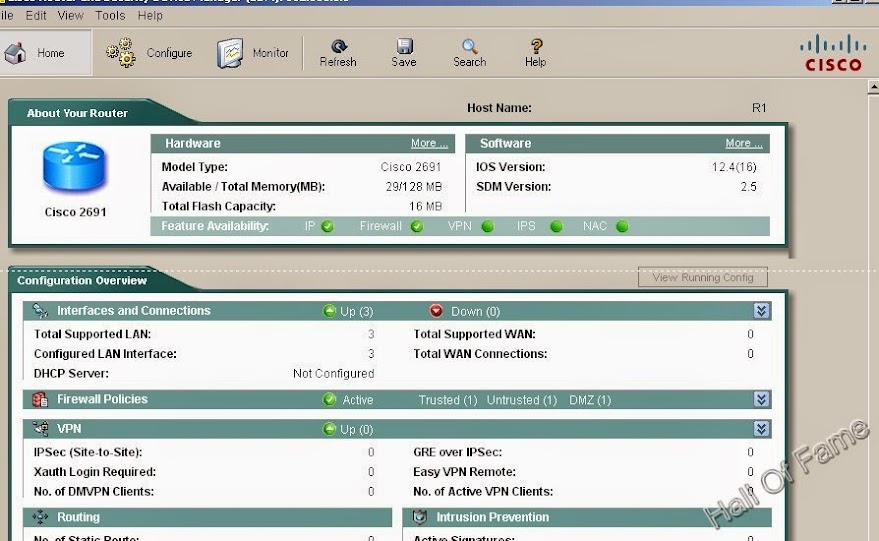
Task: Click the Configure gears icon
Action: tap(121, 53)
